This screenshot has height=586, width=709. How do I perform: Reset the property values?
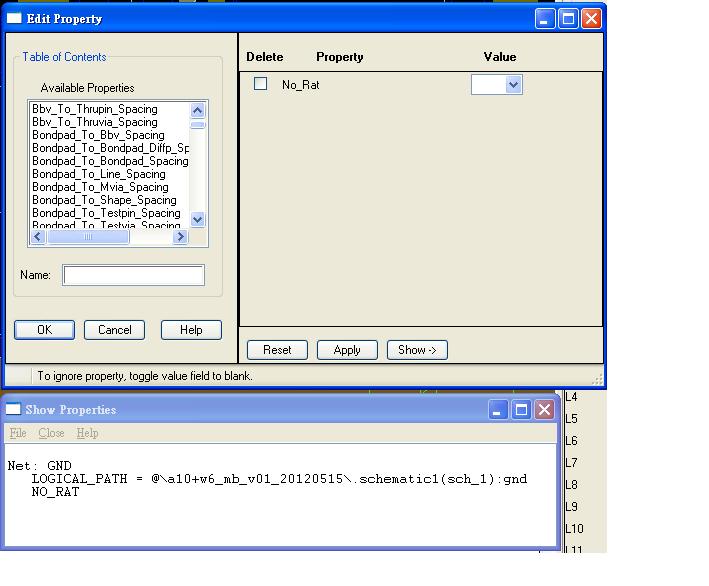pos(277,350)
